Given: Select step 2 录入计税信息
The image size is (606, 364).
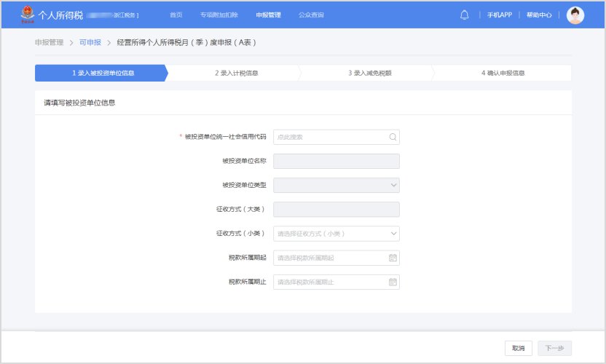Looking at the screenshot, I should tap(236, 73).
